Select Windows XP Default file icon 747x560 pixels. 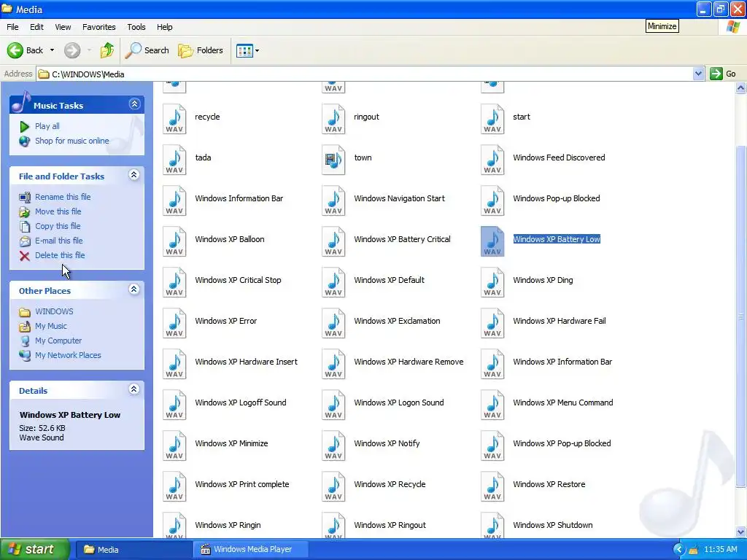(x=333, y=282)
